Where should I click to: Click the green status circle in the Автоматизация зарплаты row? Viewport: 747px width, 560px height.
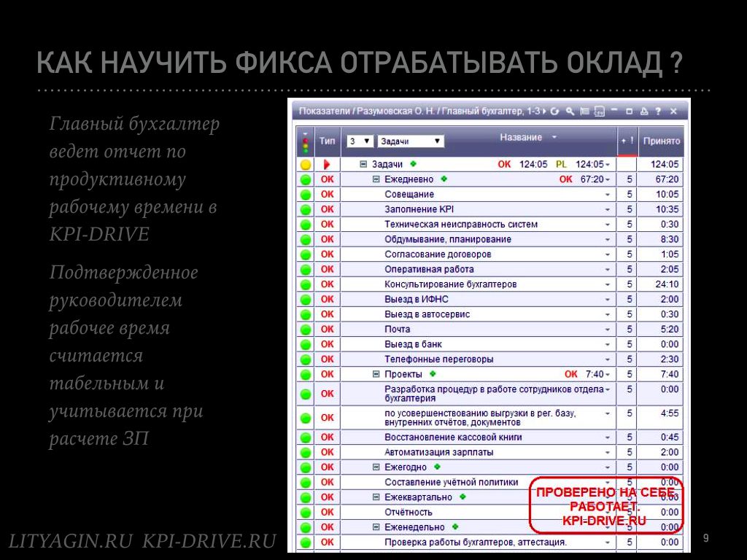(306, 452)
